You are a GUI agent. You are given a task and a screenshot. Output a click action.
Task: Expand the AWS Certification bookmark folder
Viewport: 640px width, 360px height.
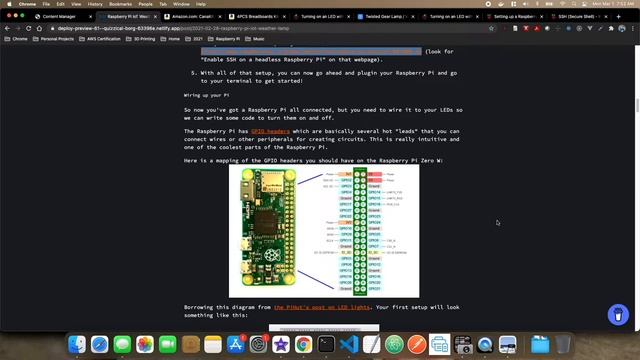coord(100,39)
